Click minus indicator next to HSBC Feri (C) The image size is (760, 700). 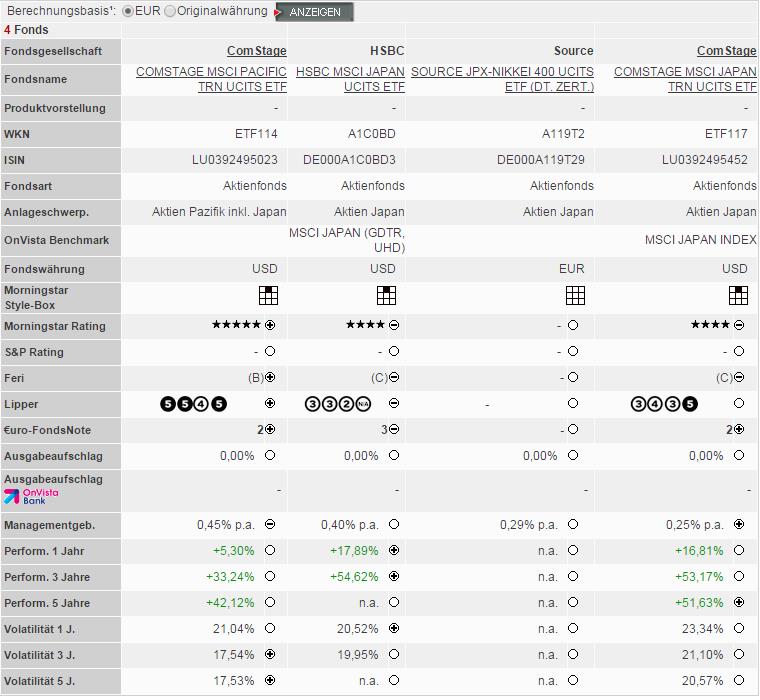pos(394,377)
